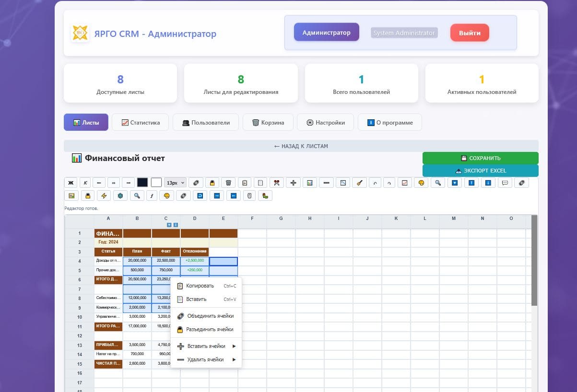Expand the 'Удалить ячейки' submenu
The height and width of the screenshot is (392, 577).
pos(206,359)
